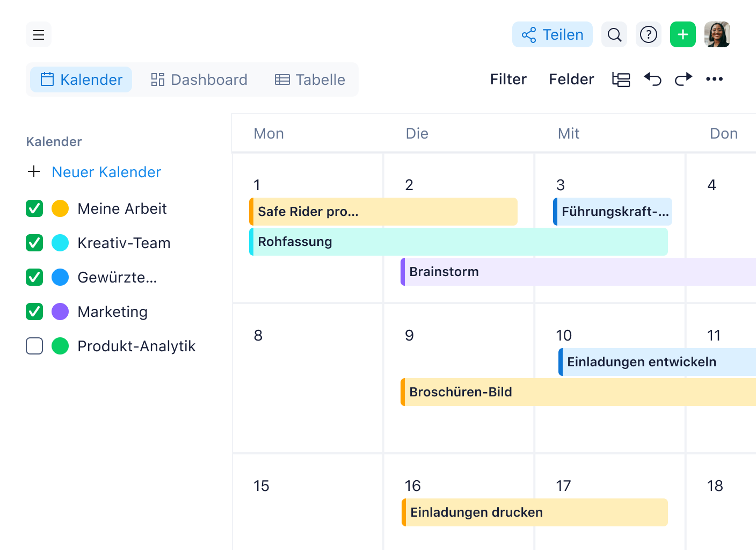756x550 pixels.
Task: Open more options ellipsis menu
Action: coord(715,79)
